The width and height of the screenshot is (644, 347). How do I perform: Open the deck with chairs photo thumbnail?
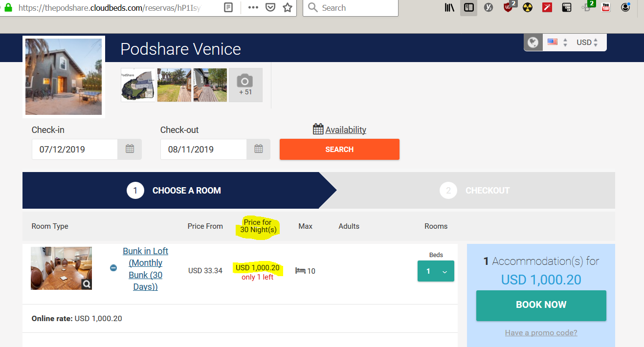click(210, 85)
